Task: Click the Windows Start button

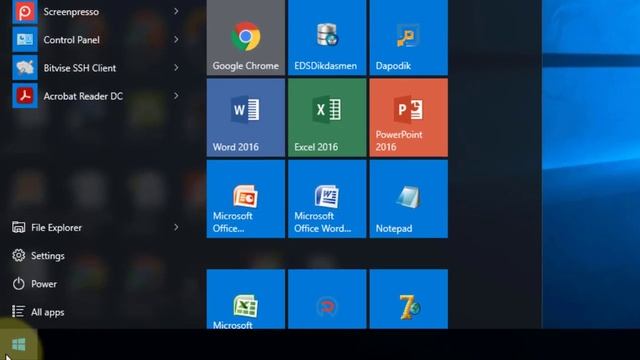Action: coord(18,344)
